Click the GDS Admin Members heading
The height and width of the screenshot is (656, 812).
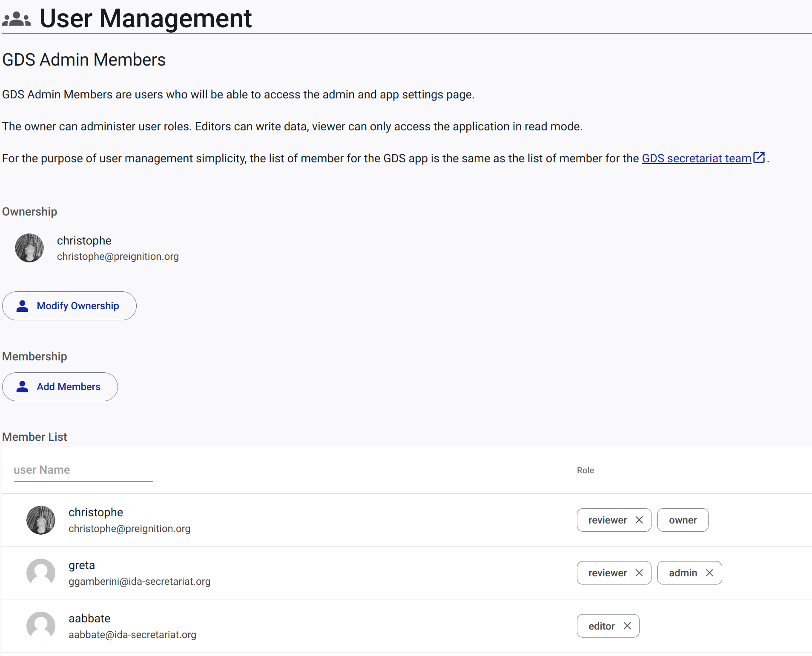coord(84,60)
